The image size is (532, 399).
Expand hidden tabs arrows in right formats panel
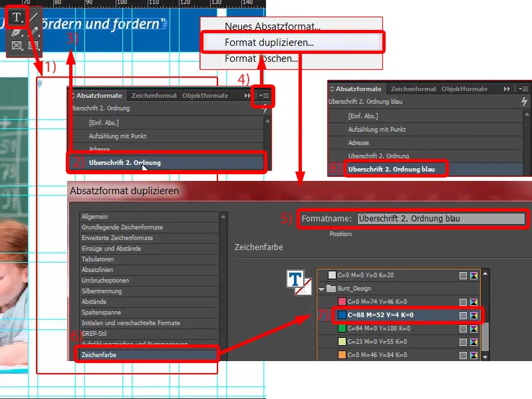tap(507, 89)
